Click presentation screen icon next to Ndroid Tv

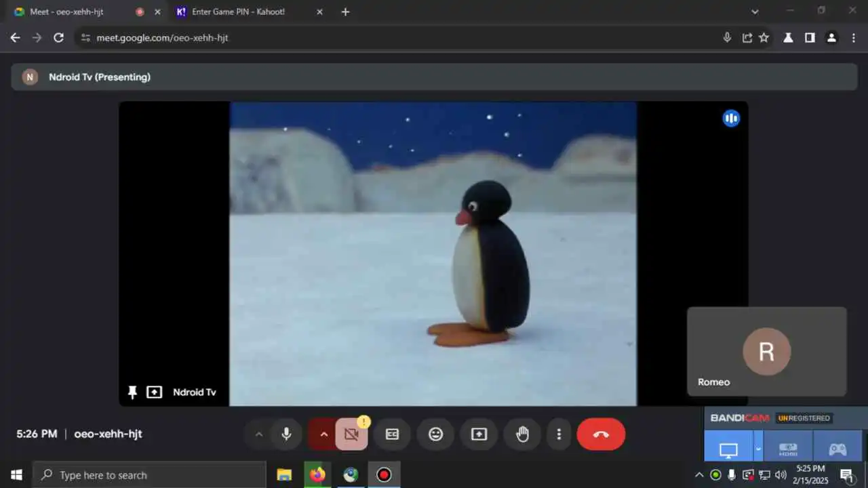[155, 392]
